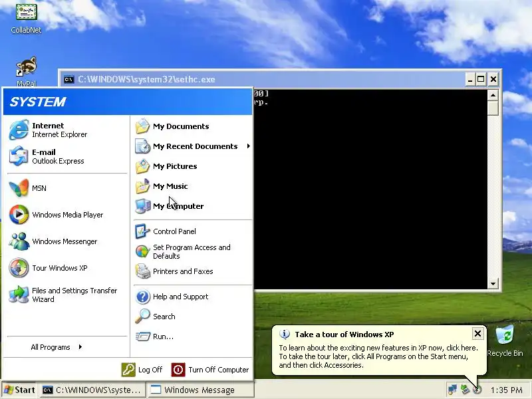Click the tour balloon's tray icon

coord(477,390)
